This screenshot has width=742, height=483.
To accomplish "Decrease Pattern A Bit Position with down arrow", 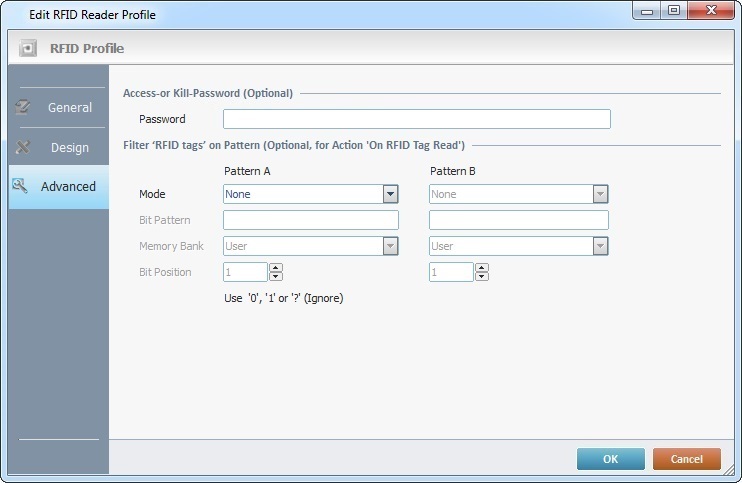I will pos(276,277).
